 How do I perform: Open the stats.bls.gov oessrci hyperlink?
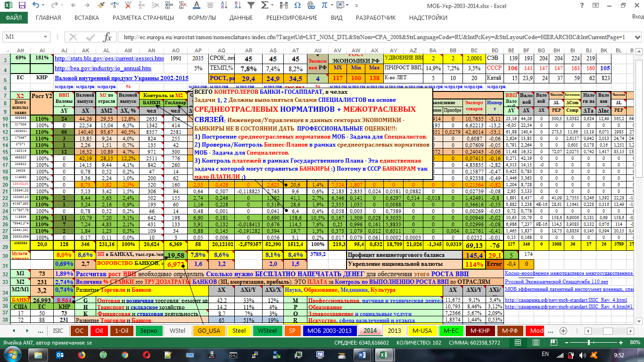coord(109,58)
